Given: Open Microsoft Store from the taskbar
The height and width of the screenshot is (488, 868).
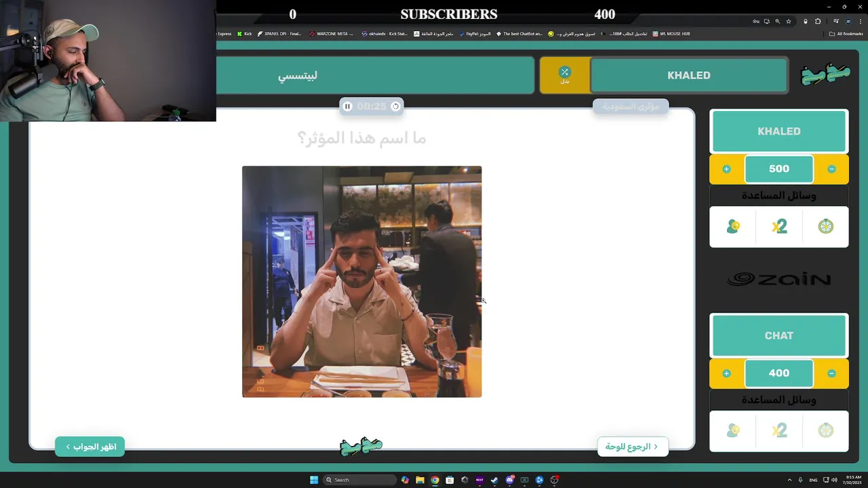Looking at the screenshot, I should coord(450,480).
